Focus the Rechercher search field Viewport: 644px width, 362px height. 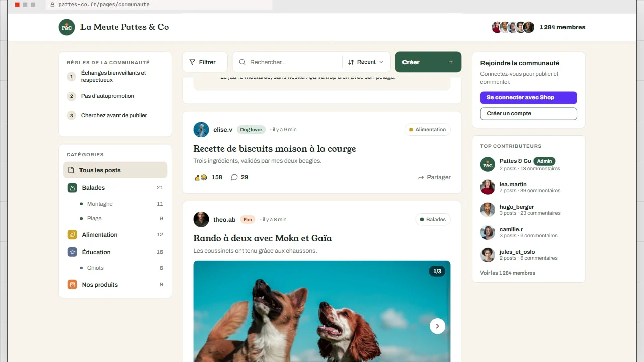click(287, 62)
